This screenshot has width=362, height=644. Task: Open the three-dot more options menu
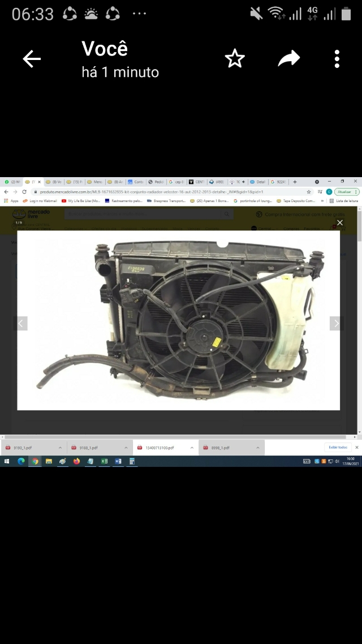(x=337, y=59)
